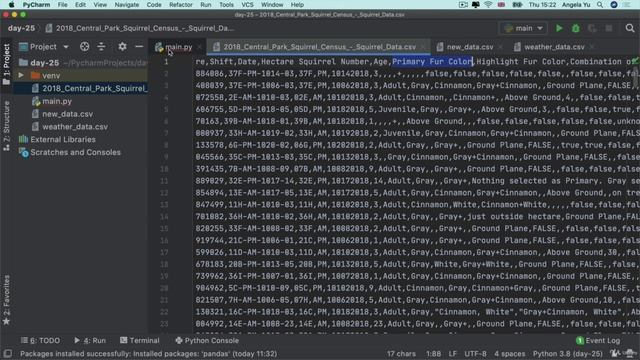Open the PyCharm application menu
This screenshot has height=360, width=640.
(36, 5)
